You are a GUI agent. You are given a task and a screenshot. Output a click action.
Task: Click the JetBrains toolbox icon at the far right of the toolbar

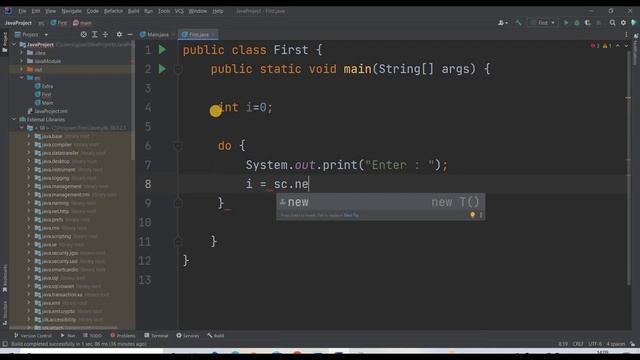tap(634, 23)
